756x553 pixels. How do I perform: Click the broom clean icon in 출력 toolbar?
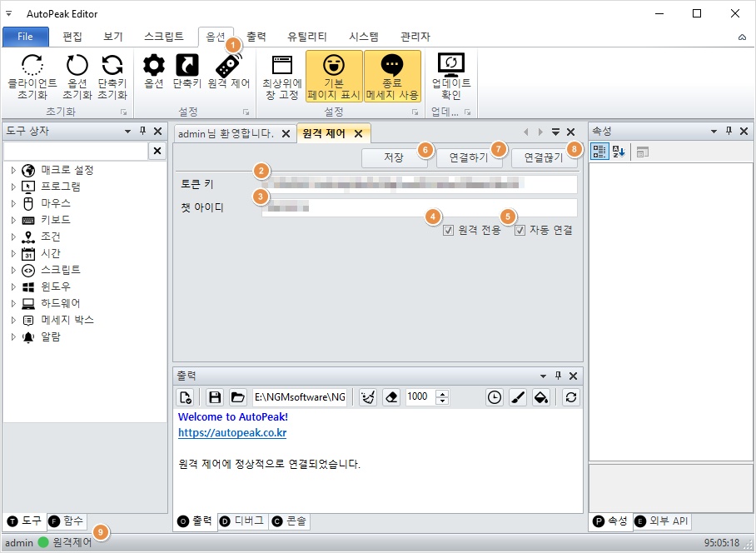coord(368,397)
